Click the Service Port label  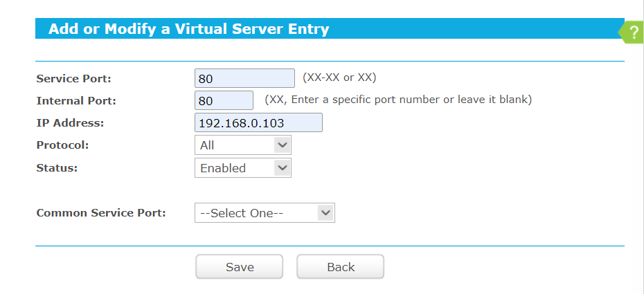(73, 79)
